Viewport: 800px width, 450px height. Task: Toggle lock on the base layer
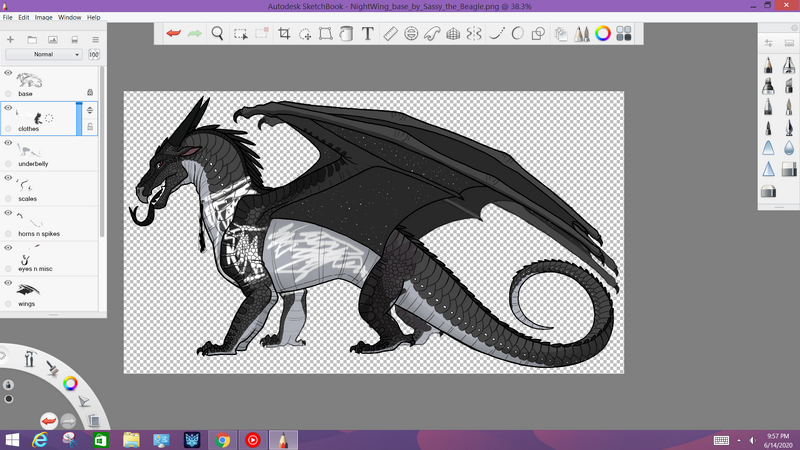point(90,92)
